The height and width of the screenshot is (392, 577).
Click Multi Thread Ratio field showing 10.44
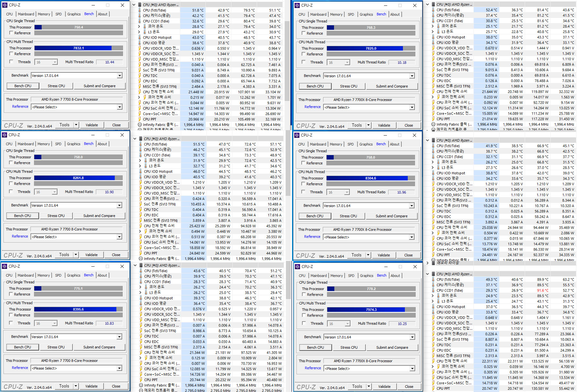pyautogui.click(x=110, y=62)
